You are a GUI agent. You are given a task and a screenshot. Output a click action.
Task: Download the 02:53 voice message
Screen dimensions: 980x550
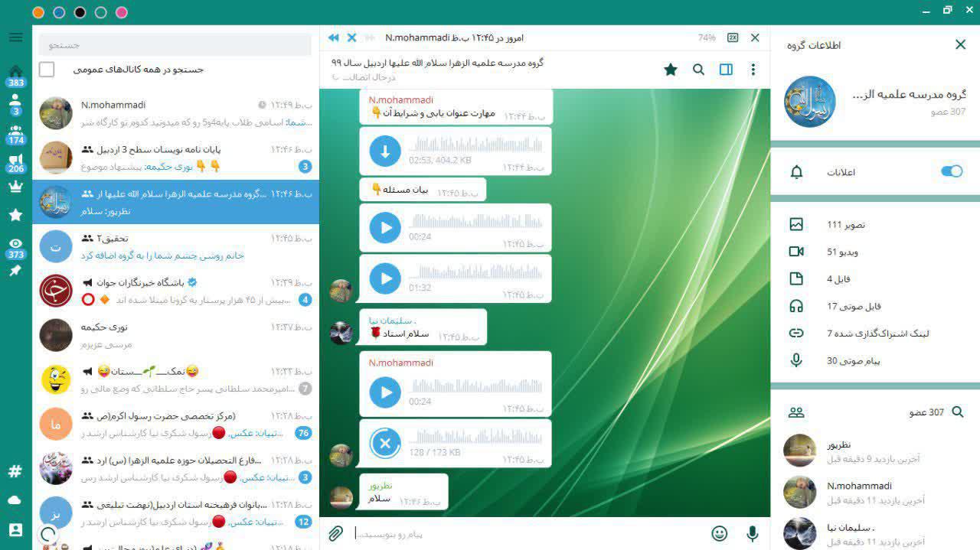[385, 151]
